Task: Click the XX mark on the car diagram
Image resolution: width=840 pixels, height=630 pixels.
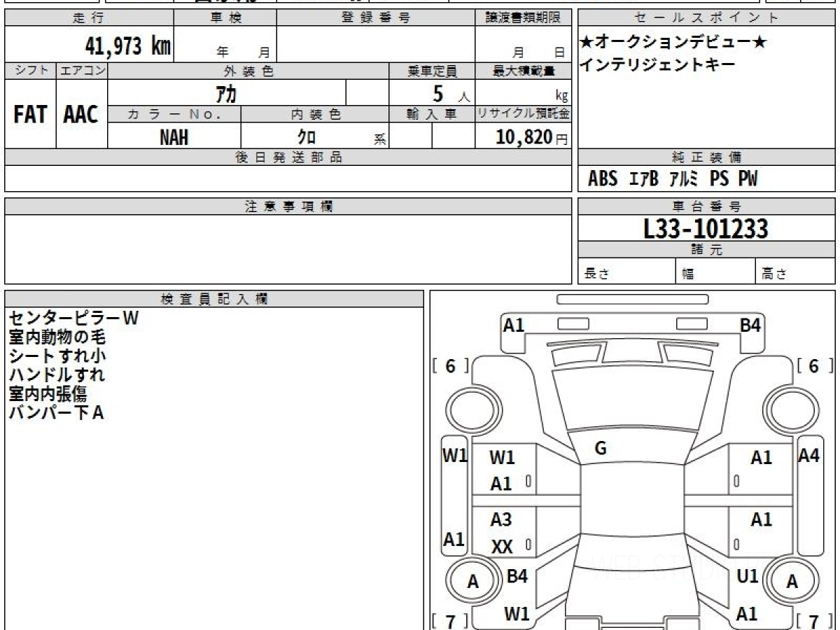Action: pyautogui.click(x=502, y=547)
